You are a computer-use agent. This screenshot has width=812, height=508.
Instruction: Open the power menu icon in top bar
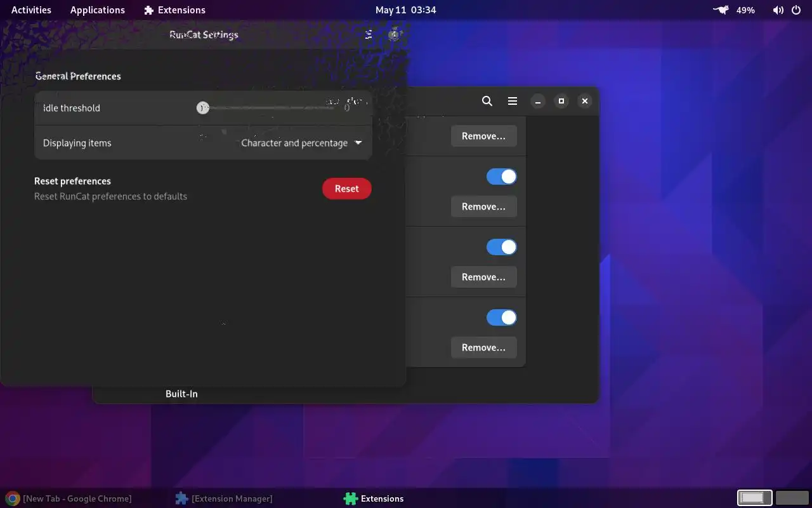click(796, 10)
